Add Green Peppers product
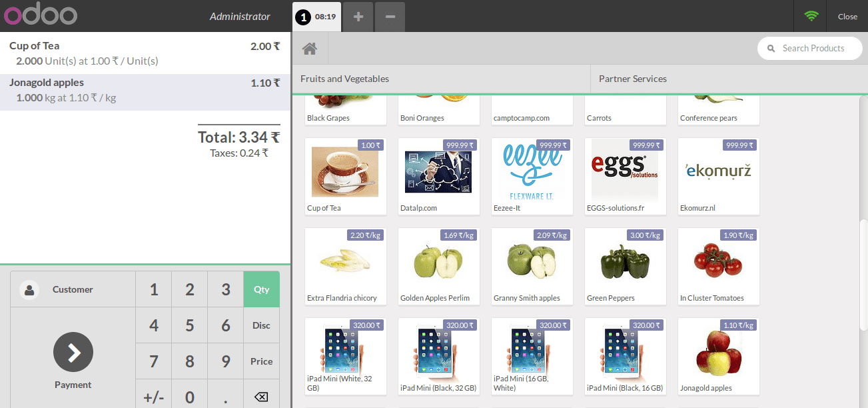The image size is (868, 408). [626, 267]
